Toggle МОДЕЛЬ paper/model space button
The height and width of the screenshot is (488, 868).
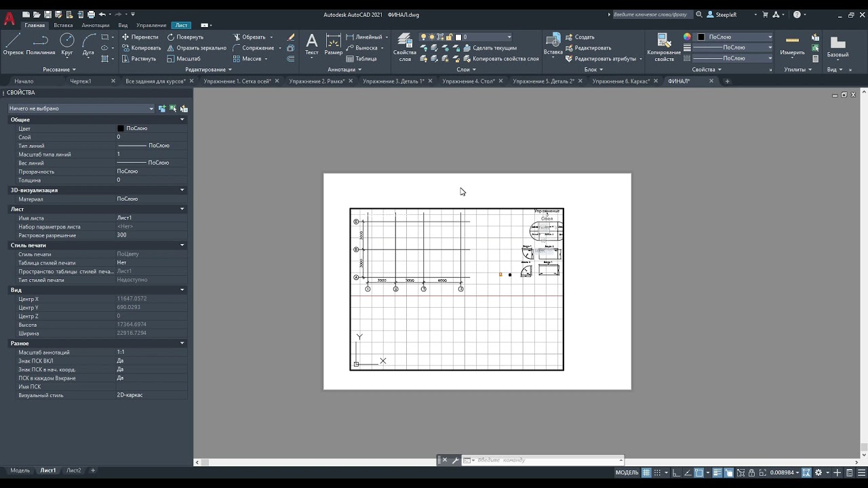pyautogui.click(x=627, y=472)
